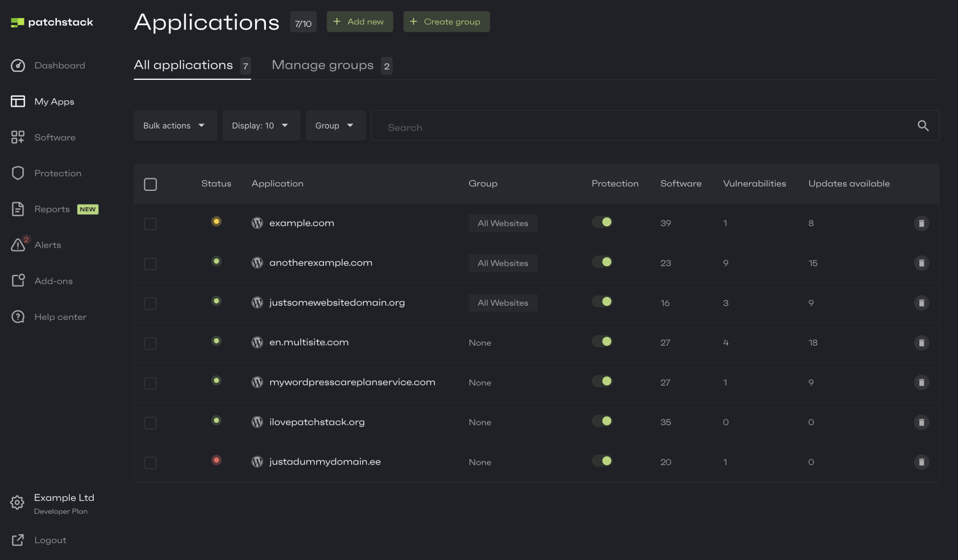Click the search magnifier icon

pyautogui.click(x=923, y=126)
